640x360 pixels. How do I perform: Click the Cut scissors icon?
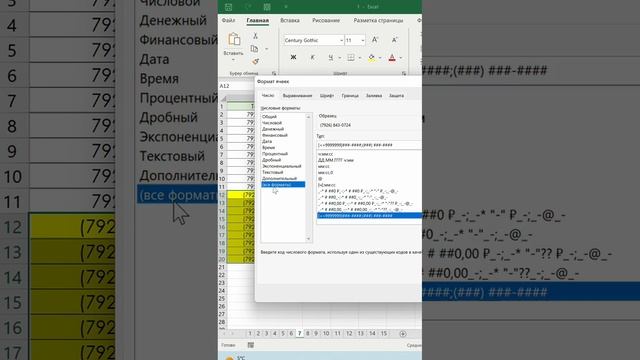coord(255,36)
